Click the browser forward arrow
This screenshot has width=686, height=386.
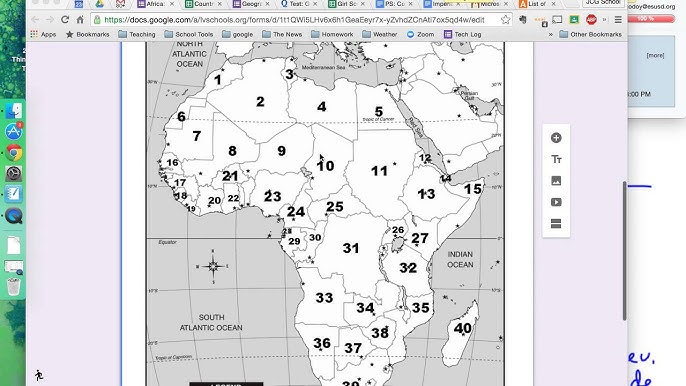pos(50,20)
